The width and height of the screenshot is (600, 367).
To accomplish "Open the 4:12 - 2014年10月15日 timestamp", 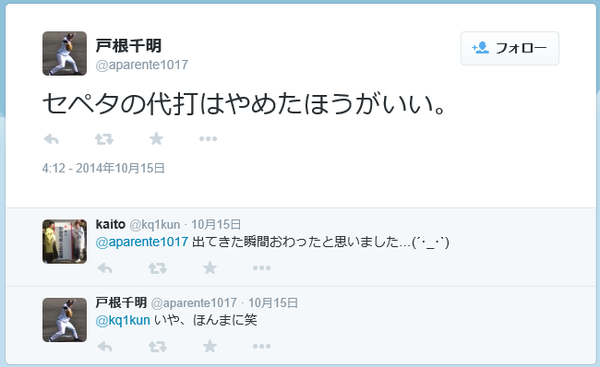I will (x=103, y=168).
